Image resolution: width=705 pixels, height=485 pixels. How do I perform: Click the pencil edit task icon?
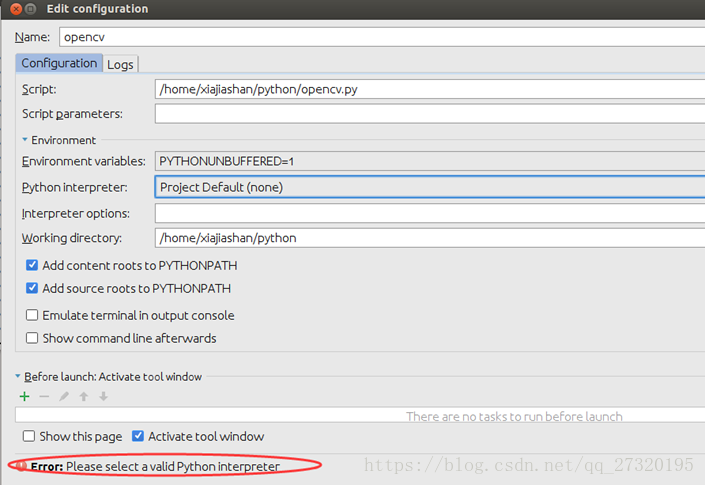64,396
